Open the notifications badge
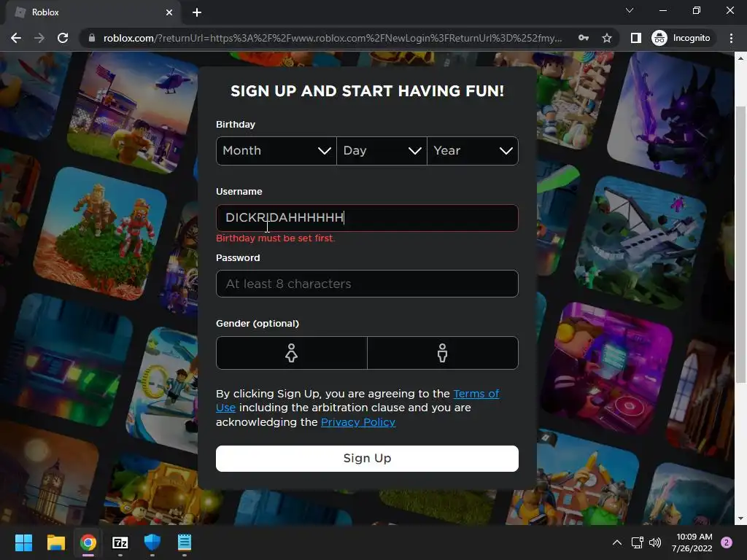This screenshot has width=747, height=560. [x=727, y=542]
